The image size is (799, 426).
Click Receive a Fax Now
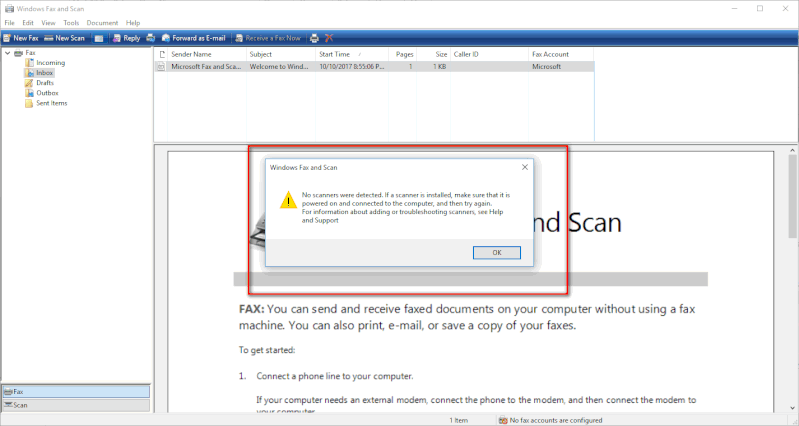(268, 38)
